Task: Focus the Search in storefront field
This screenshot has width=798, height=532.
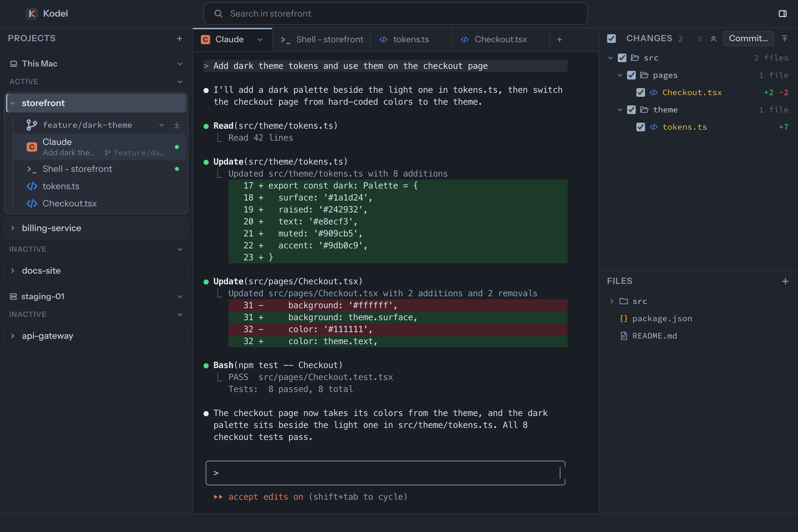Action: [x=395, y=14]
